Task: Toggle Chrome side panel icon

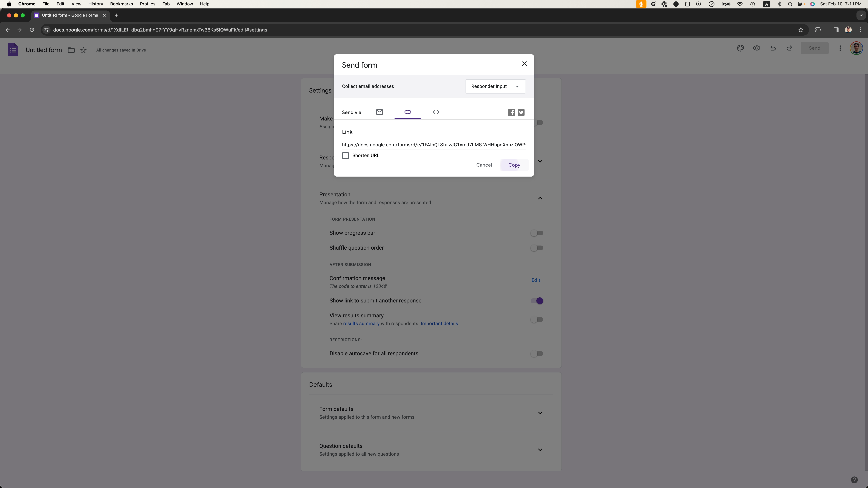Action: click(x=836, y=30)
